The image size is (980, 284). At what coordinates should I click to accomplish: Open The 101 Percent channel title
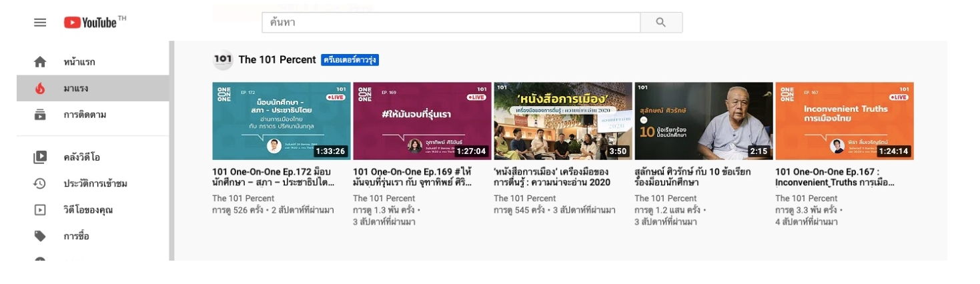point(277,59)
